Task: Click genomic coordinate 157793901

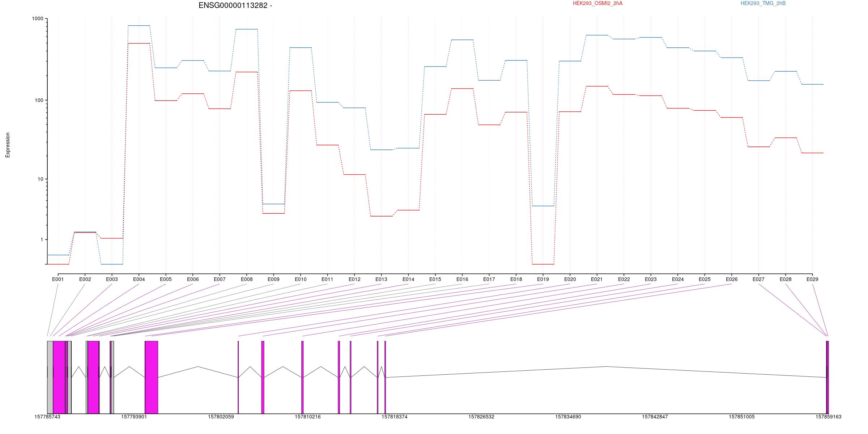Action: [x=134, y=417]
